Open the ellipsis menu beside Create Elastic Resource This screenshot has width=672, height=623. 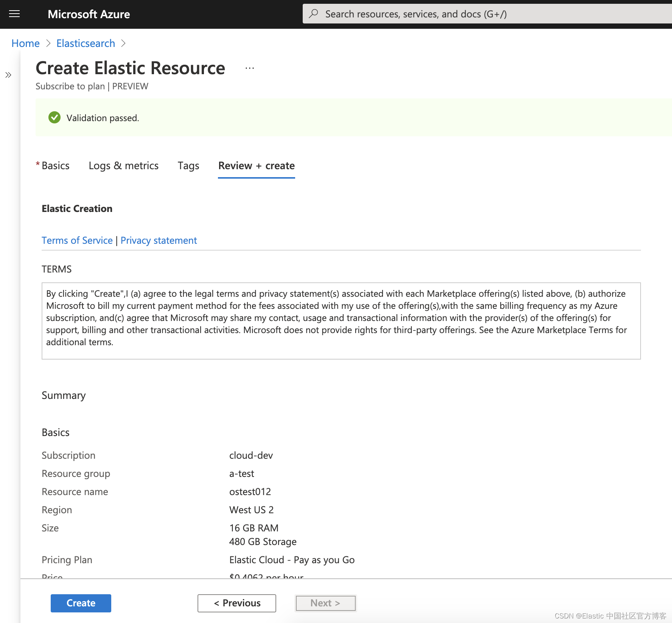[249, 68]
